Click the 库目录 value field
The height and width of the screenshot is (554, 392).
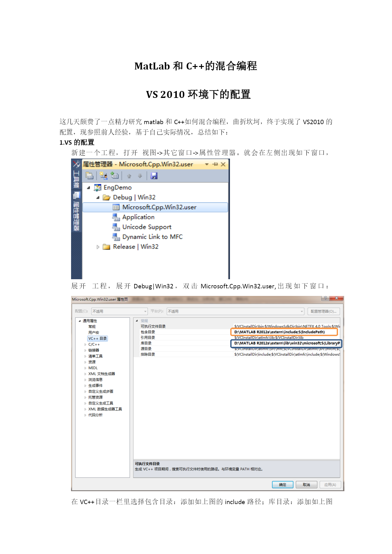(286, 343)
